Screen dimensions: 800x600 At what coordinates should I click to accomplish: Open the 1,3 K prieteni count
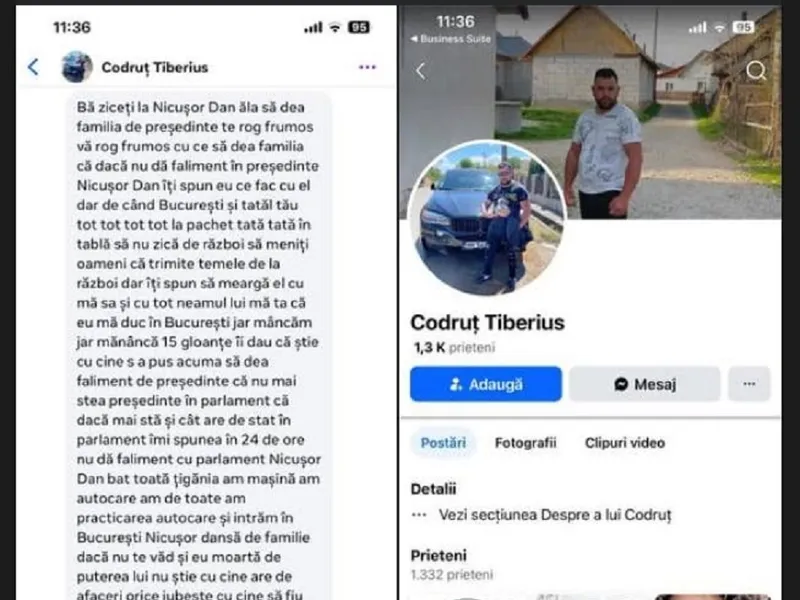454,347
